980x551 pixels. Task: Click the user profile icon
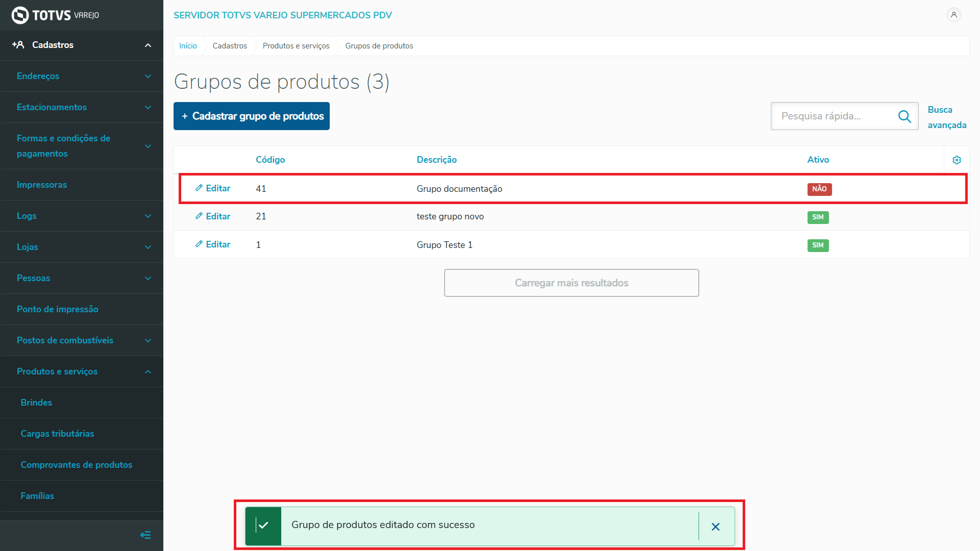point(953,15)
